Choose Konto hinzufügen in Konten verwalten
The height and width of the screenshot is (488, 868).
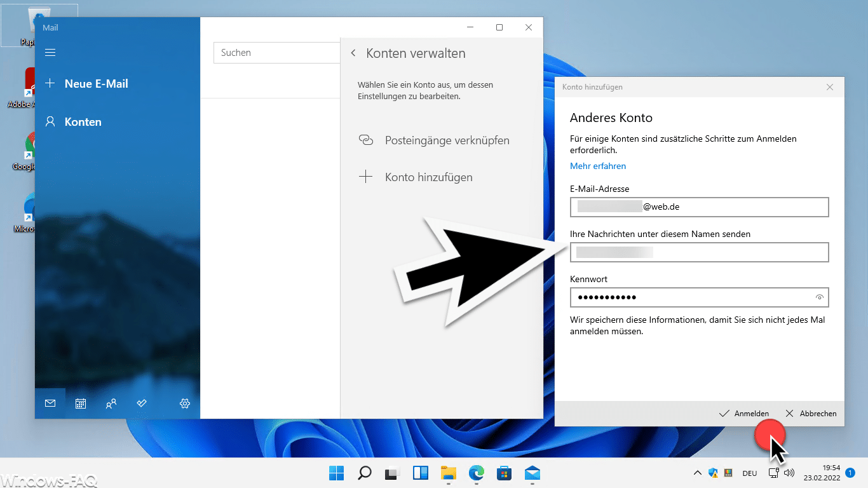429,177
